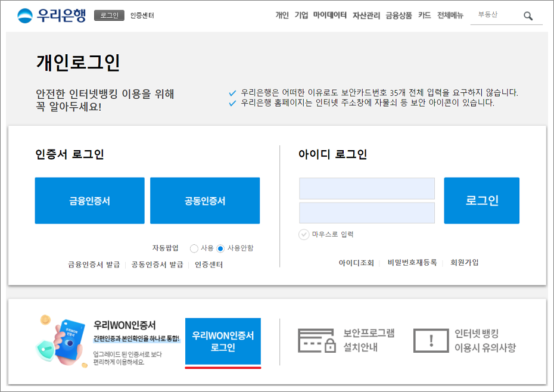Image resolution: width=554 pixels, height=392 pixels.
Task: Select the 자동팝업 사용 radio button
Action: tap(194, 248)
